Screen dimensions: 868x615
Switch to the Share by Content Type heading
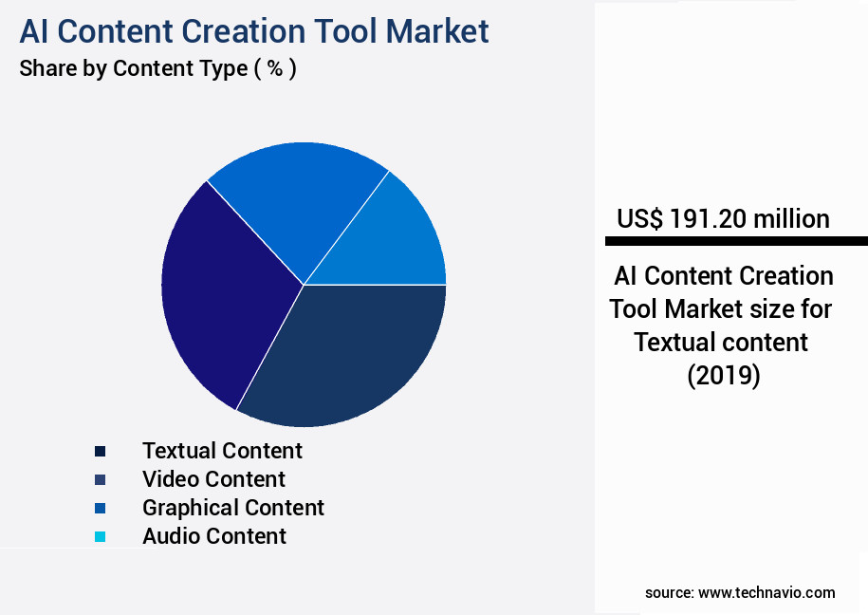[x=157, y=68]
